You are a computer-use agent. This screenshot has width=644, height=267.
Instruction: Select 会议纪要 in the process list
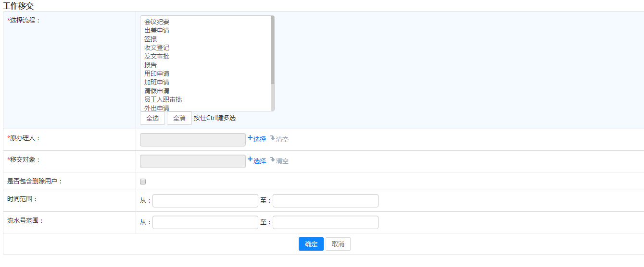(157, 22)
